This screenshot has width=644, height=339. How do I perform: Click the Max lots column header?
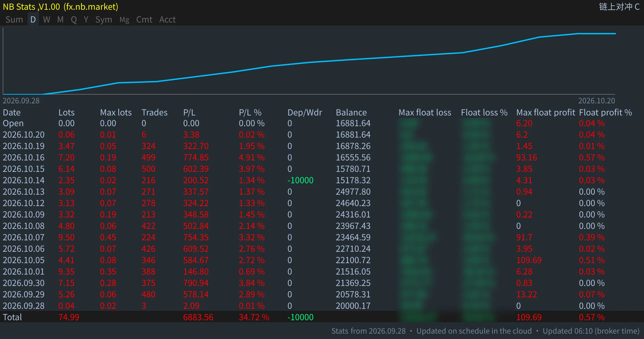point(116,112)
